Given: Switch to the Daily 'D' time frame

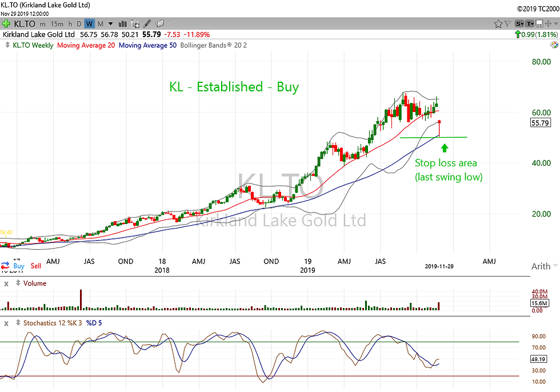Looking at the screenshot, I should click(79, 24).
